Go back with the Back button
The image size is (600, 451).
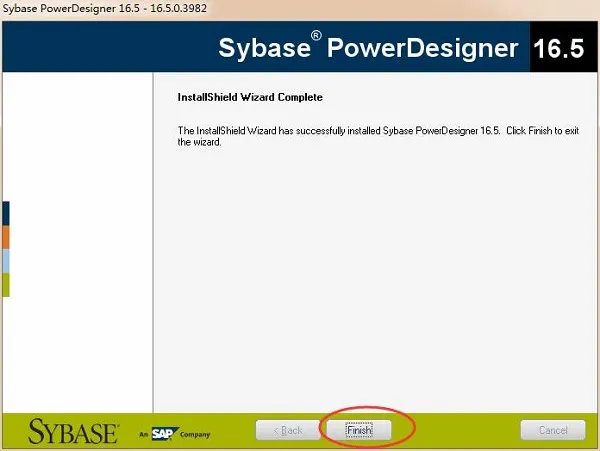pyautogui.click(x=288, y=430)
